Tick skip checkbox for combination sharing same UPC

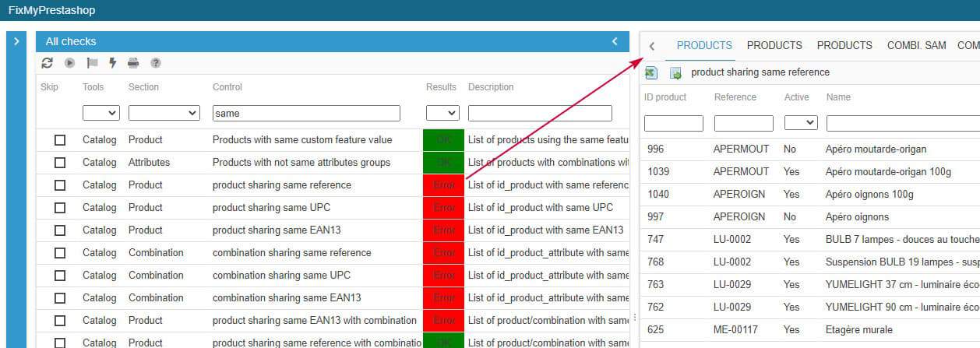pos(60,276)
